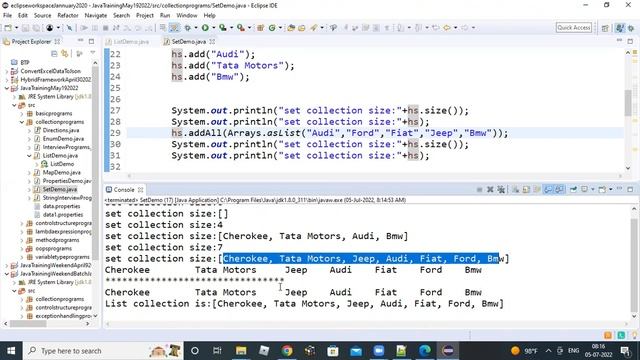
Task: Click the Clear Console icon
Action: [x=516, y=189]
